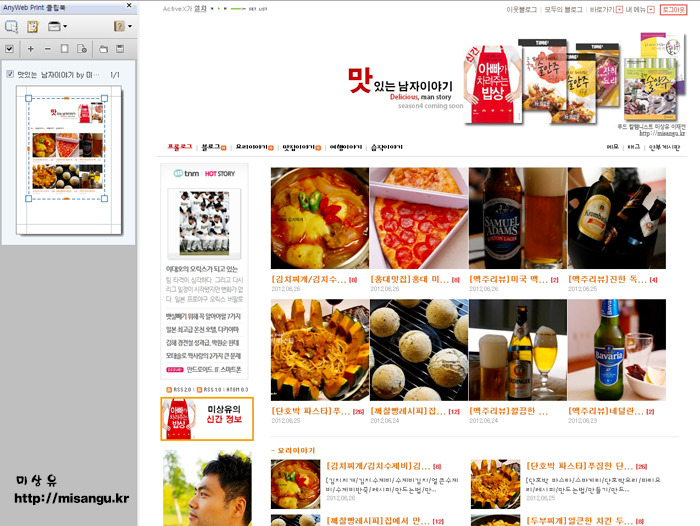Image resolution: width=700 pixels, height=526 pixels.
Task: Click the red apron 아빠가 차려주는 밥상 book cover
Action: (492, 83)
